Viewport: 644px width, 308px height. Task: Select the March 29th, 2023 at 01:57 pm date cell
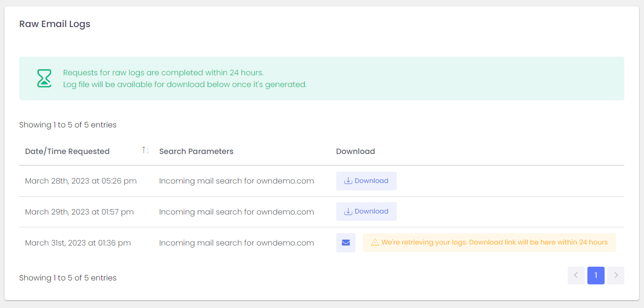(79, 212)
